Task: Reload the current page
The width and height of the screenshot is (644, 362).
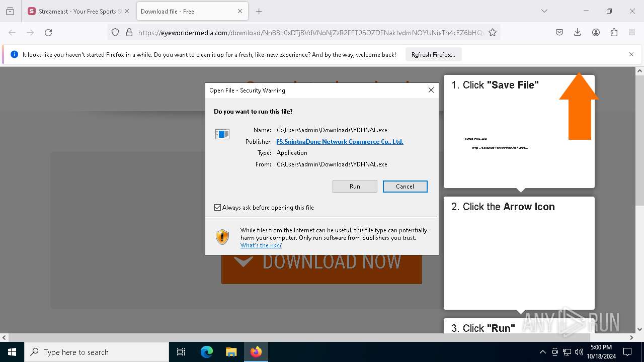Action: pyautogui.click(x=48, y=32)
